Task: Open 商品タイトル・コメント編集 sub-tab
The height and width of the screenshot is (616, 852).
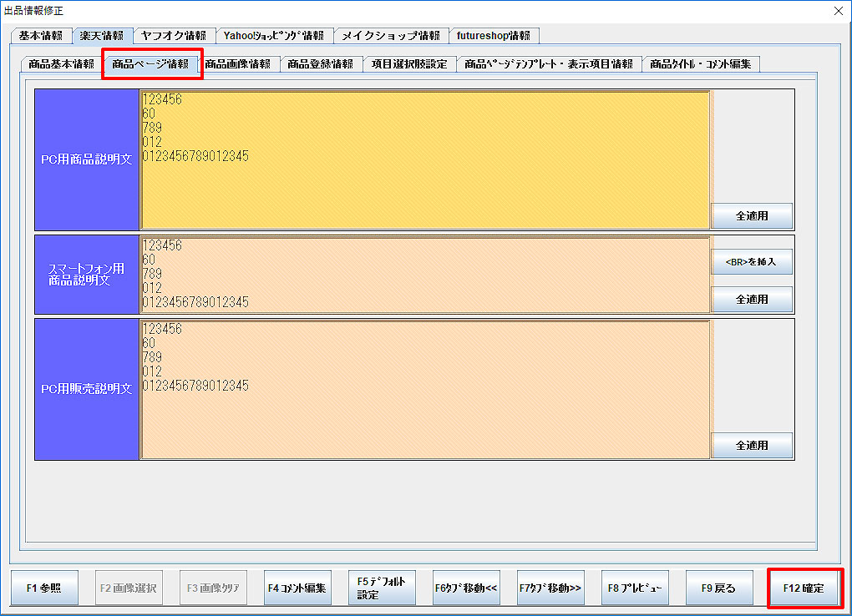Action: point(701,64)
